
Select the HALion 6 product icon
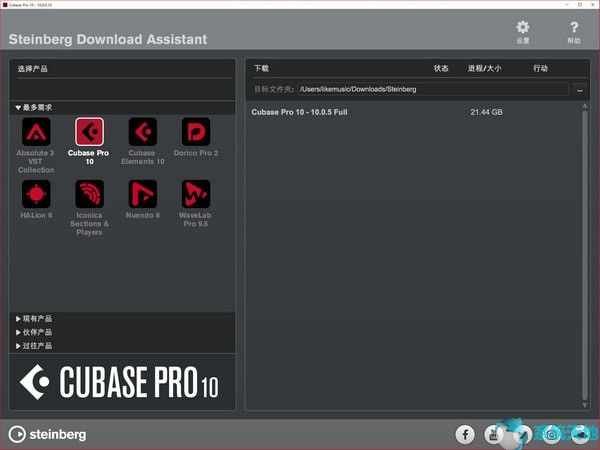coord(36,194)
